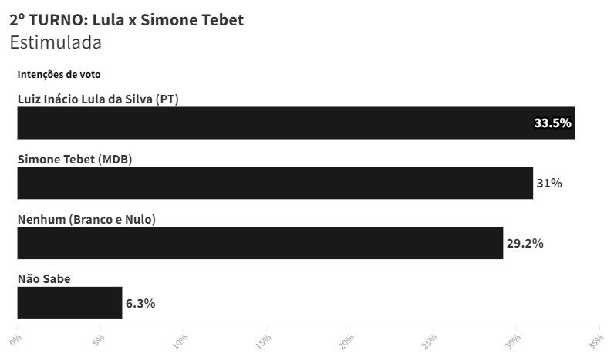Click the 0% axis tick label
Screen dimensions: 614x364
pos(15,340)
